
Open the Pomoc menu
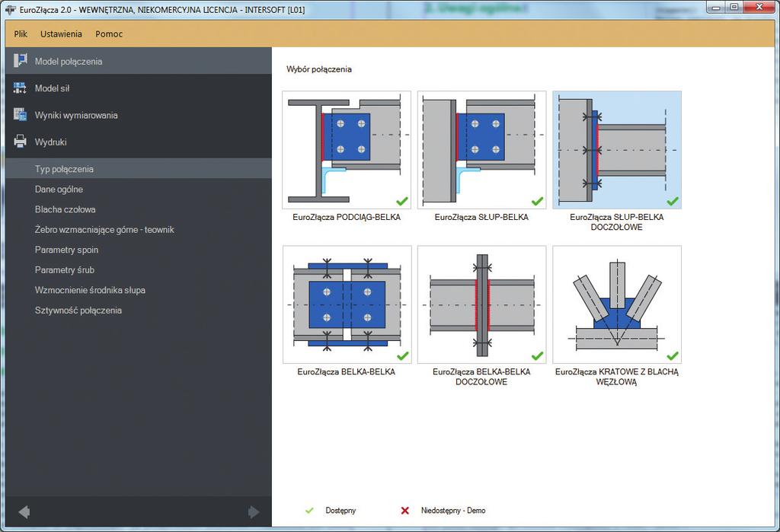pos(109,33)
